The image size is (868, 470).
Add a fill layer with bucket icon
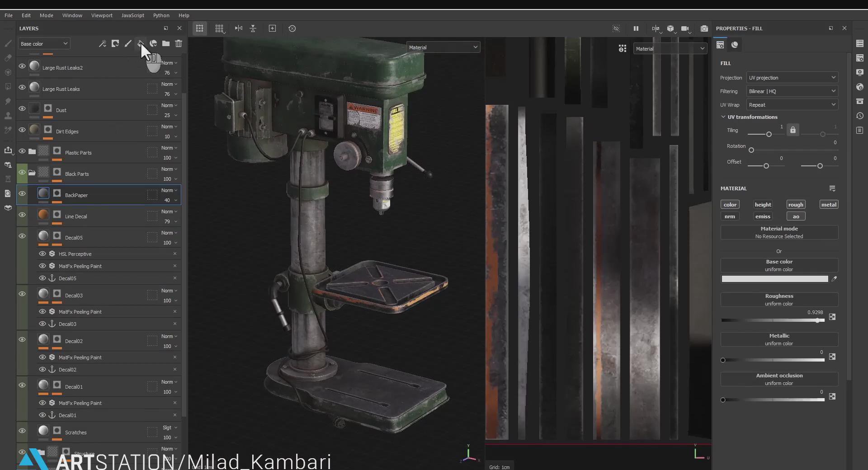click(x=141, y=43)
